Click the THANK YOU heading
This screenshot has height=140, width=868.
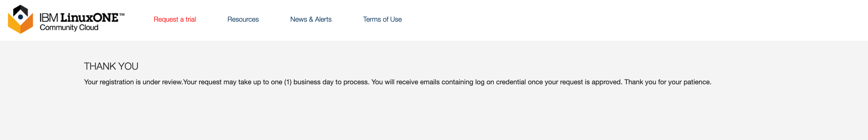pyautogui.click(x=111, y=66)
